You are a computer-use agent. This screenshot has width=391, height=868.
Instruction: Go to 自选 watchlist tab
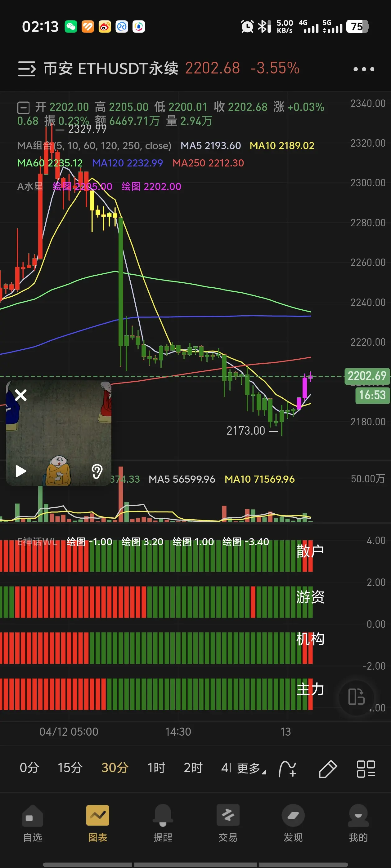(32, 823)
